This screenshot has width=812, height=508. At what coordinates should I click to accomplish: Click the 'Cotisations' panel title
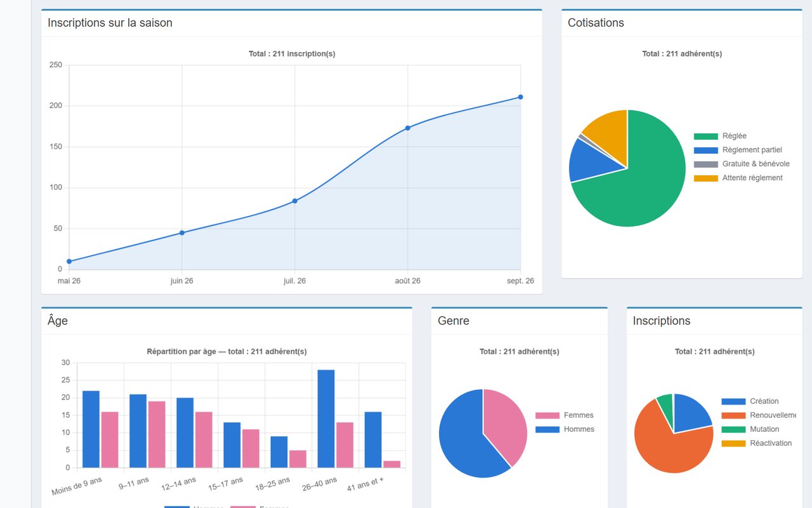[x=596, y=23]
